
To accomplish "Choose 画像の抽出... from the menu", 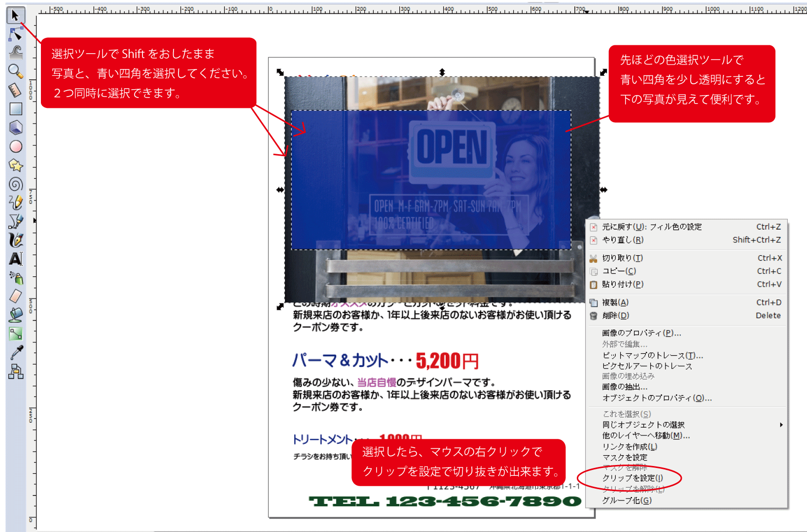I will click(x=686, y=387).
